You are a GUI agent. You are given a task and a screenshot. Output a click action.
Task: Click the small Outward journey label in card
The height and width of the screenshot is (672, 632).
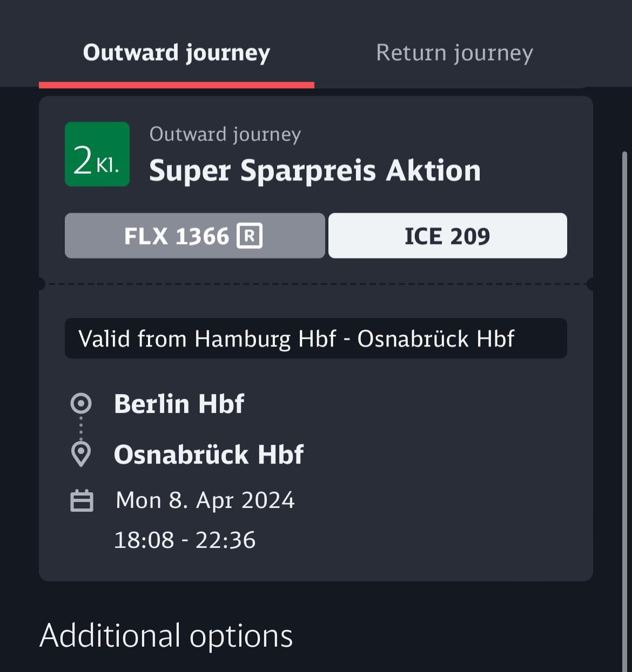[x=225, y=134]
